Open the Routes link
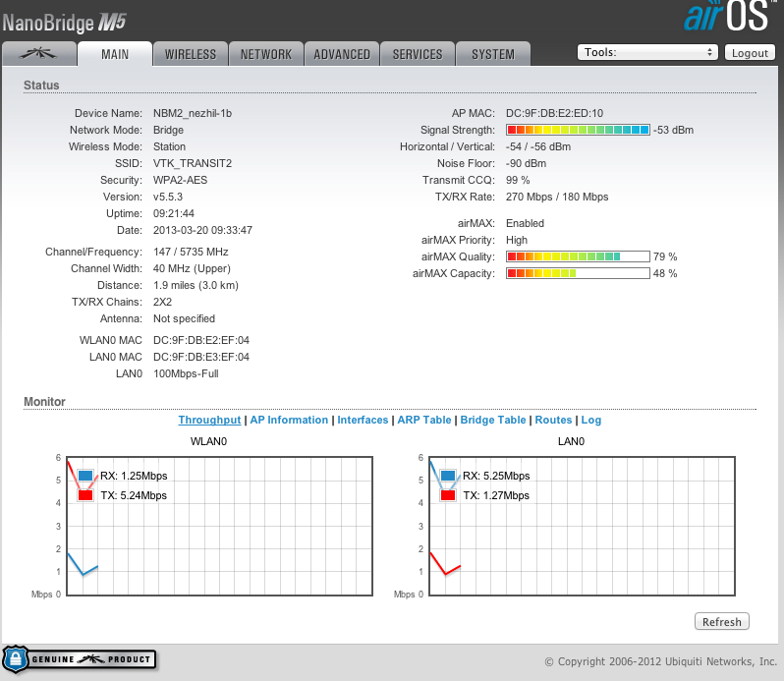Screen dimensions: 784x681 click(x=553, y=420)
